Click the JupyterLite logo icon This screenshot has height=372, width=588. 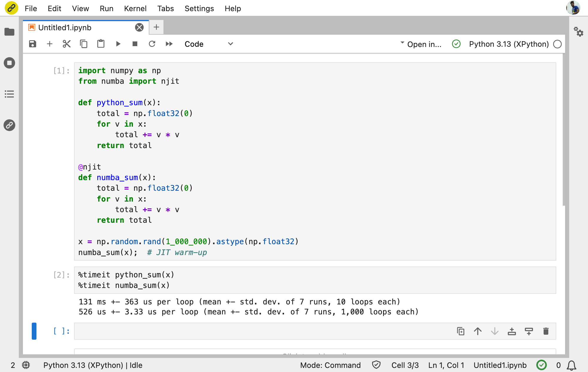coord(11,8)
